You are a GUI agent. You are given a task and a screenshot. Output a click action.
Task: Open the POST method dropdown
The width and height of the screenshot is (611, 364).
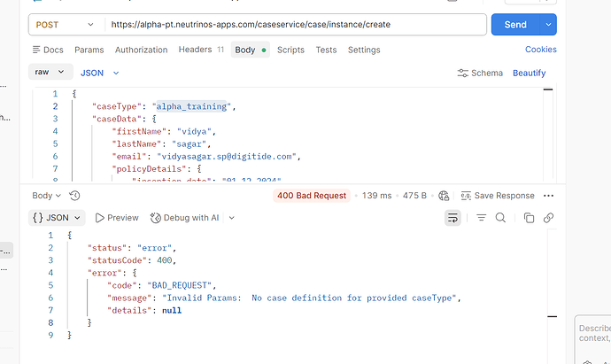click(65, 25)
